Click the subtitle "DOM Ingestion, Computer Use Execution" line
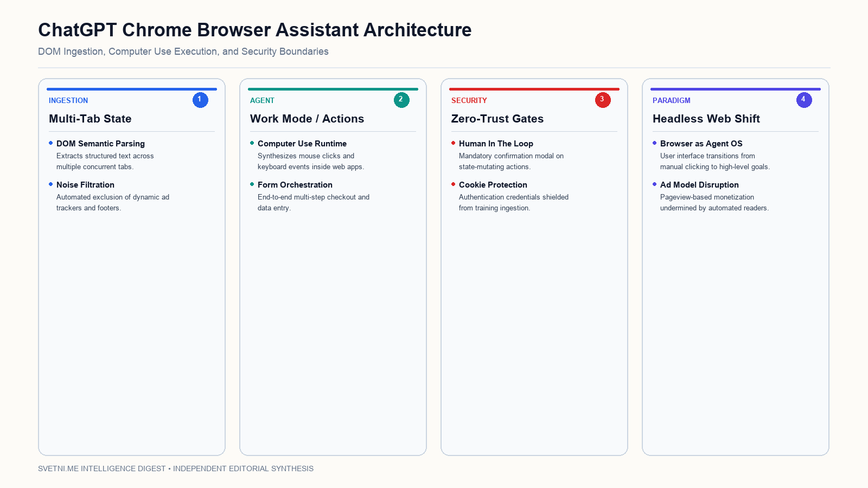Image resolution: width=868 pixels, height=488 pixels. coord(183,52)
